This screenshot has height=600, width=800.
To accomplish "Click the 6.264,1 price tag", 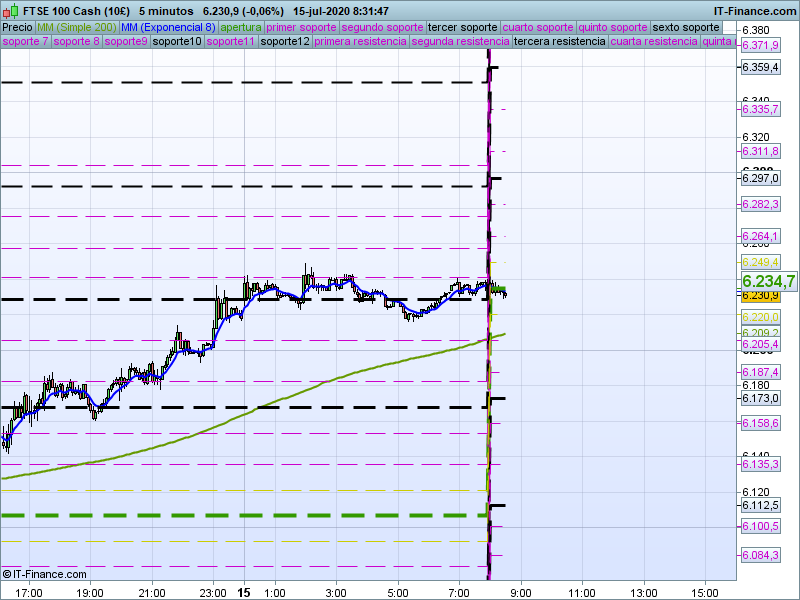I will (760, 236).
